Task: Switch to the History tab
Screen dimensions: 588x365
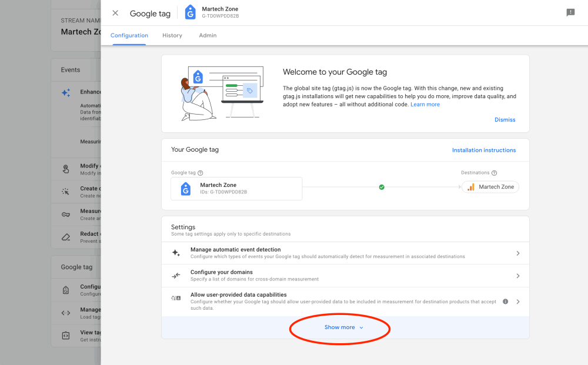Action: (172, 35)
